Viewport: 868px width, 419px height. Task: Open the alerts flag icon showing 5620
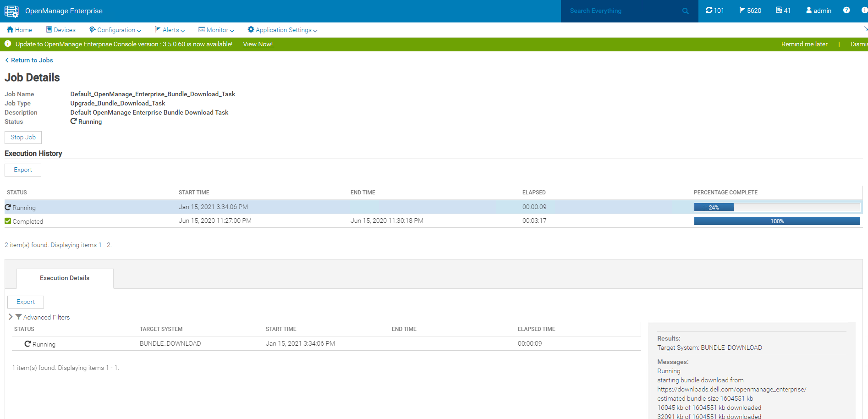[x=742, y=10]
